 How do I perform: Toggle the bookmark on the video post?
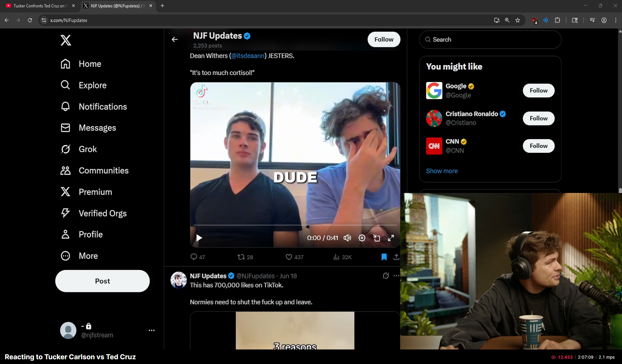pyautogui.click(x=384, y=257)
